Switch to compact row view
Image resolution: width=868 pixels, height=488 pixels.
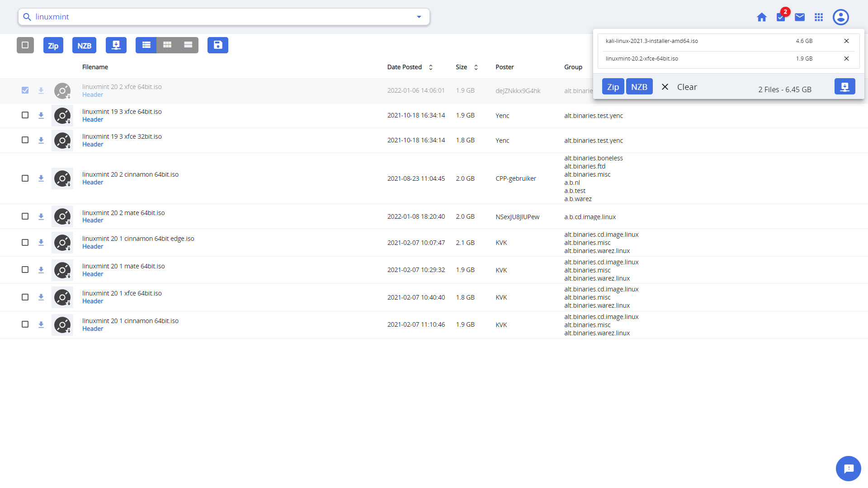coord(188,45)
